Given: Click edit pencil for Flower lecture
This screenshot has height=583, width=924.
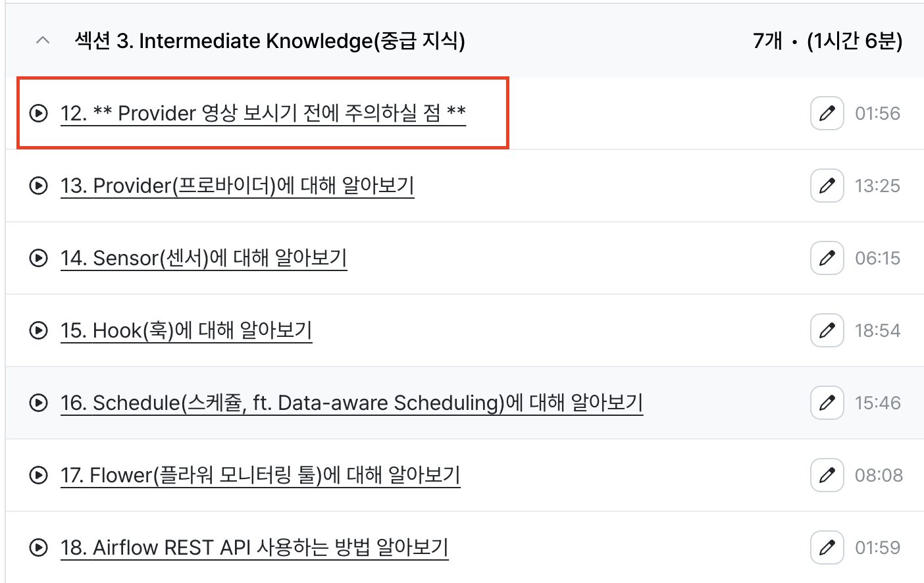Looking at the screenshot, I should tap(827, 475).
